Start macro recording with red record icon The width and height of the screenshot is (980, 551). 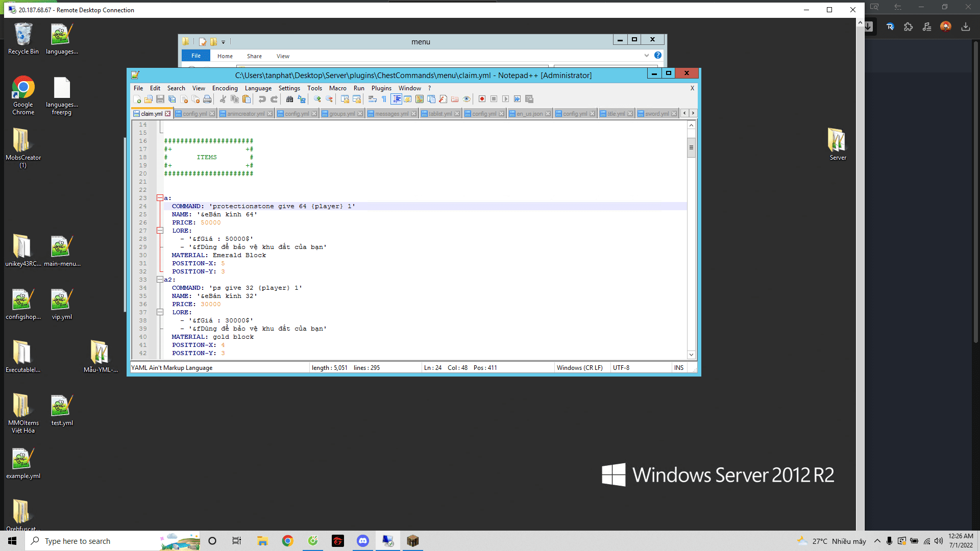coord(482,99)
